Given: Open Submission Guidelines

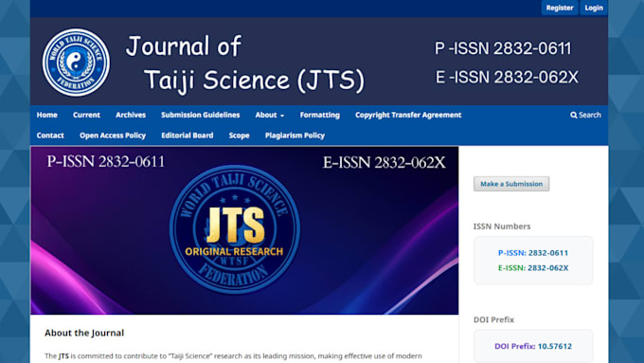Looking at the screenshot, I should [x=201, y=115].
